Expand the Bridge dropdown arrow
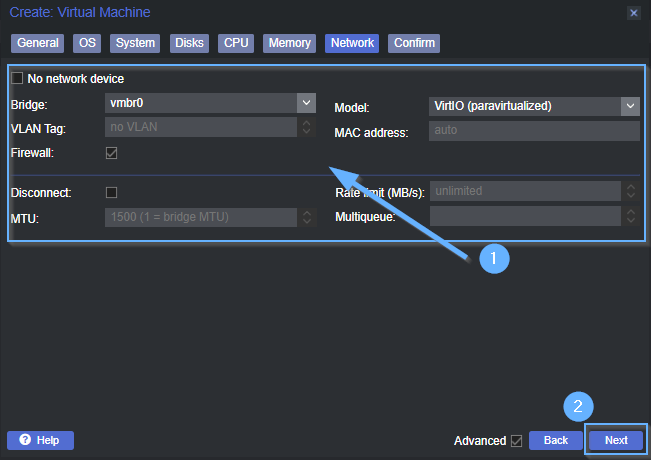The image size is (651, 460). (306, 103)
